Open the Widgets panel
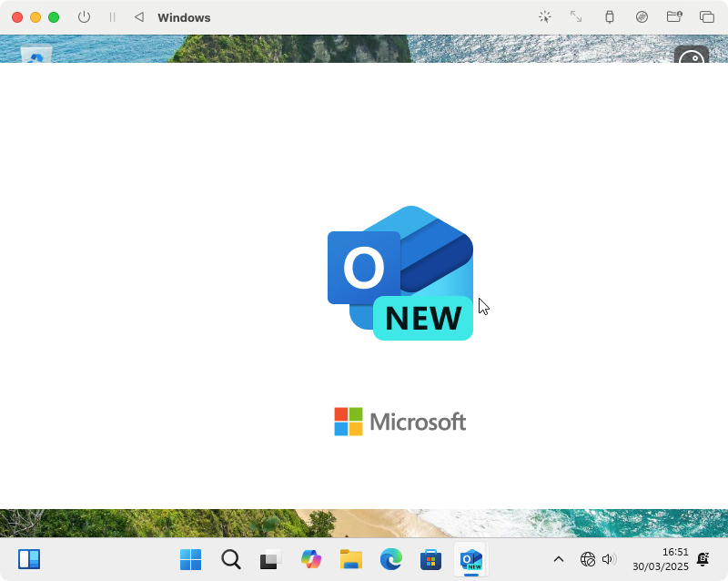Viewport: 728px width, 581px height. click(29, 559)
